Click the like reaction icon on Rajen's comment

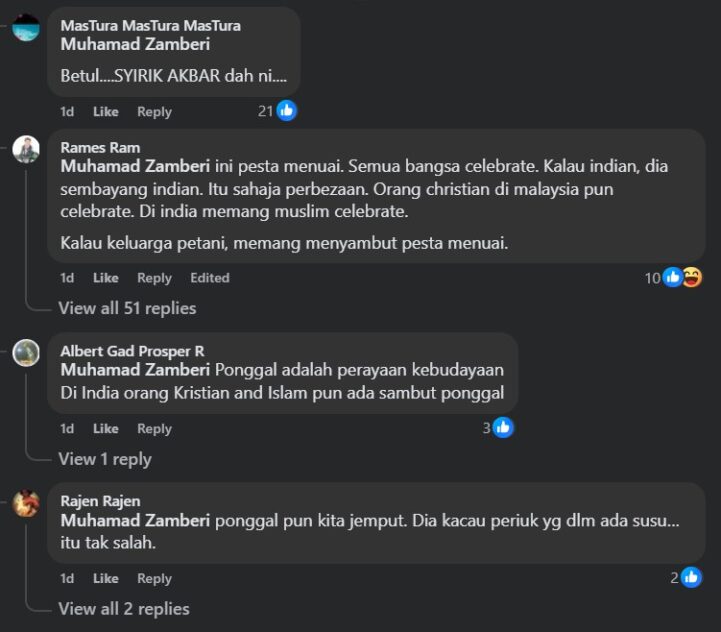coord(691,578)
